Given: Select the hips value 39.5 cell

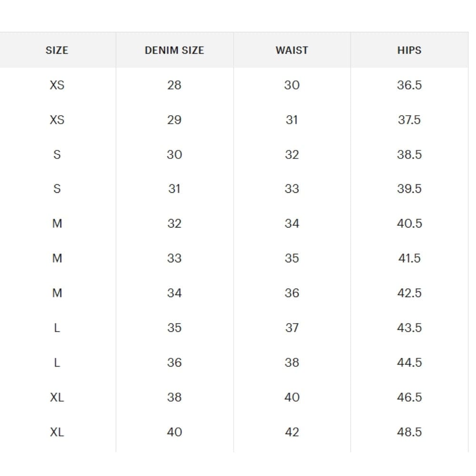Looking at the screenshot, I should click(x=409, y=189).
